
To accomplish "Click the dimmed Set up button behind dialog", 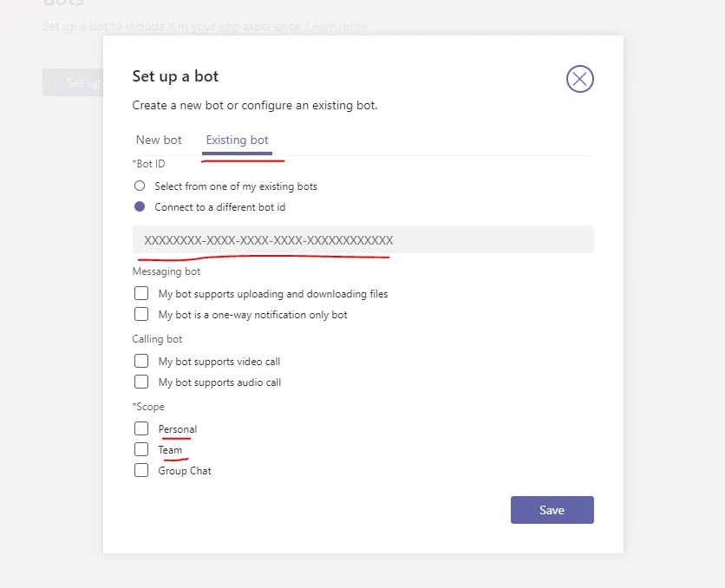I will 72,82.
